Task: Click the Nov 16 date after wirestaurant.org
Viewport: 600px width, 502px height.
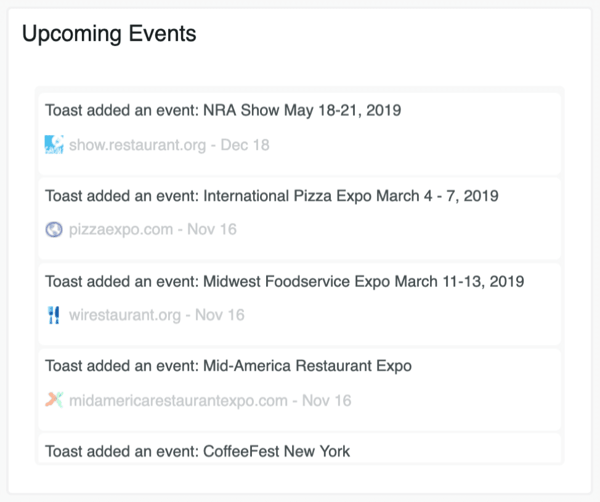Action: pos(221,315)
